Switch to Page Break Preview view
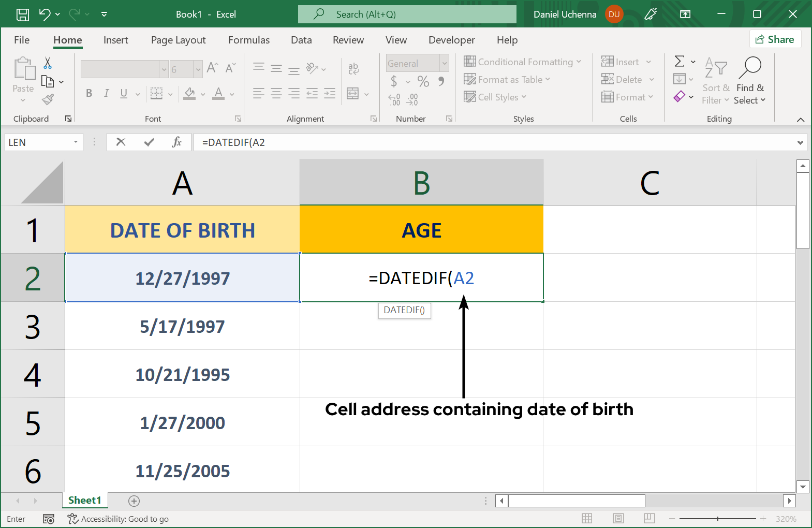This screenshot has width=812, height=528. point(649,519)
